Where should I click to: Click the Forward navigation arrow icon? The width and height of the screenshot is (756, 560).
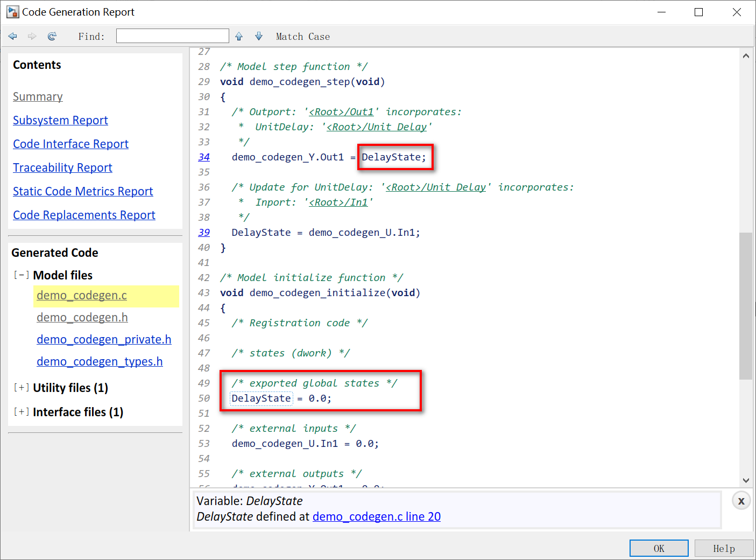[32, 36]
